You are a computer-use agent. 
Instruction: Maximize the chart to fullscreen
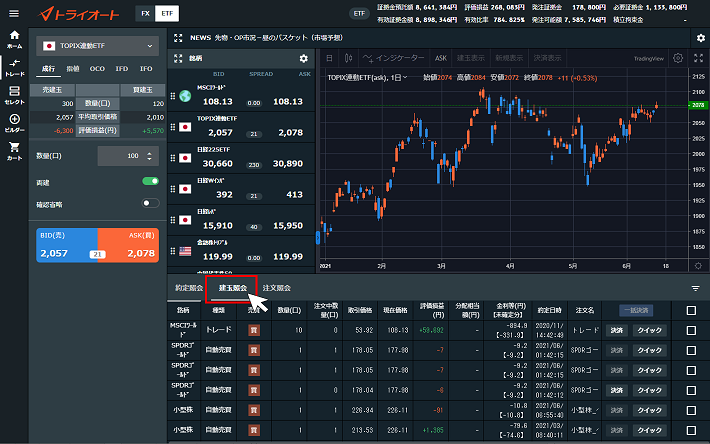point(699,58)
